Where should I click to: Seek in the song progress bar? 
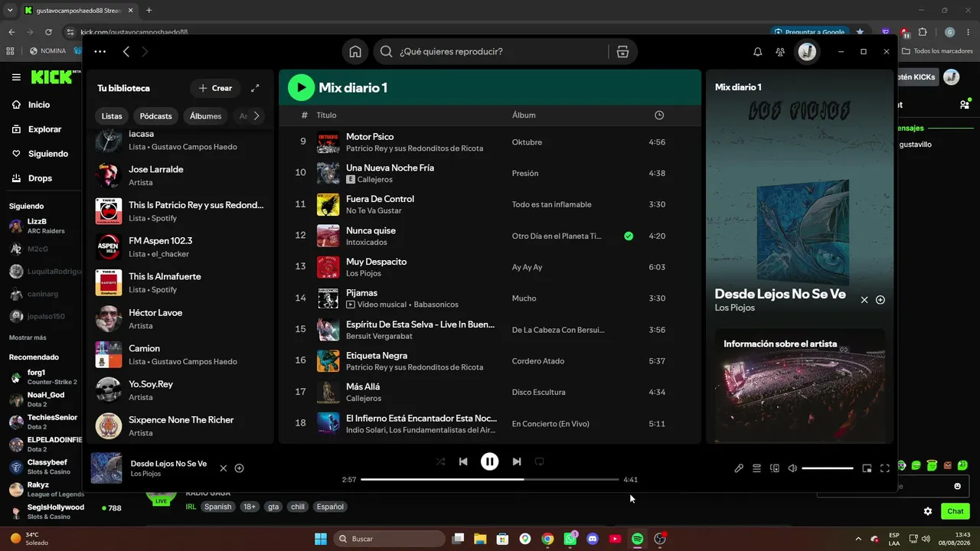point(490,480)
